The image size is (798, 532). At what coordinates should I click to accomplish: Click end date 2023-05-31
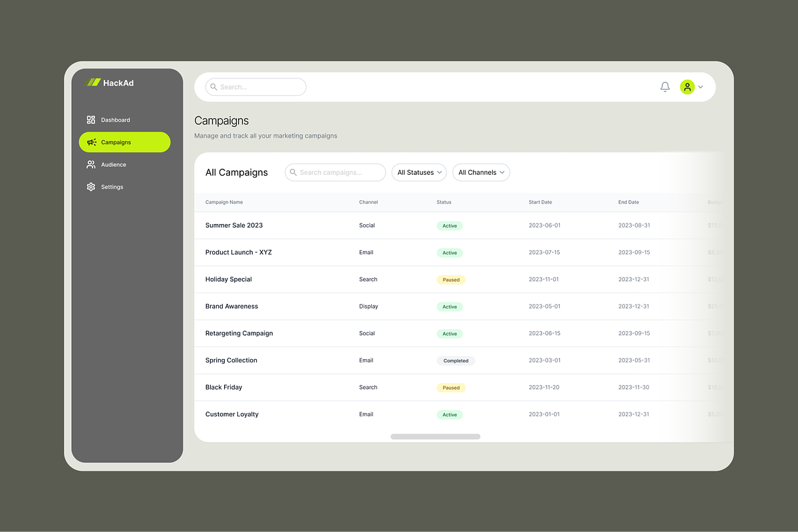pyautogui.click(x=634, y=360)
